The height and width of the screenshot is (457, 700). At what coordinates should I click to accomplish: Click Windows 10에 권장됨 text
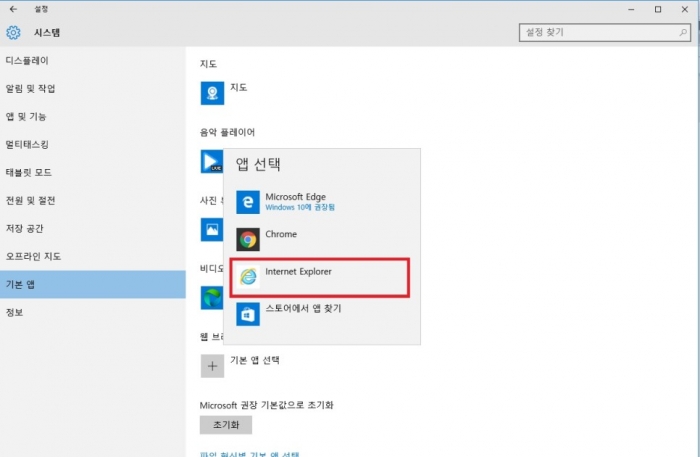coord(300,208)
